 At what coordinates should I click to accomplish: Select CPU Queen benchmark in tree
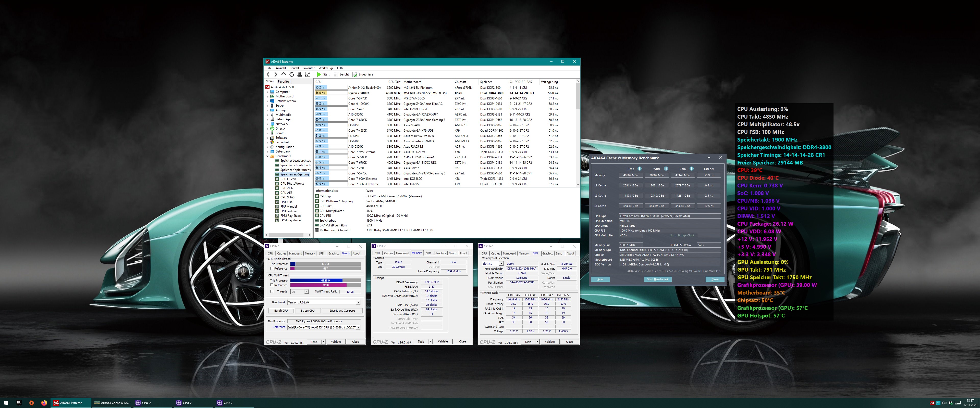pos(286,179)
